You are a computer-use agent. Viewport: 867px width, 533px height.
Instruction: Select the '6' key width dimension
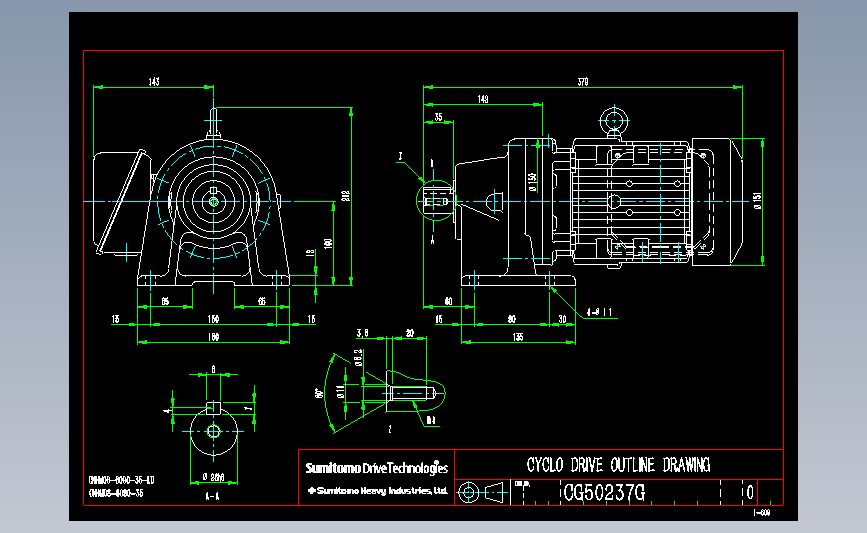point(213,369)
